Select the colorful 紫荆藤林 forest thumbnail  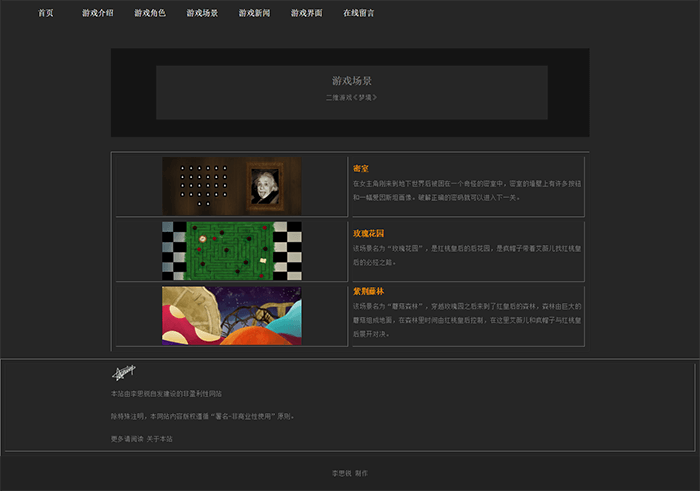231,315
